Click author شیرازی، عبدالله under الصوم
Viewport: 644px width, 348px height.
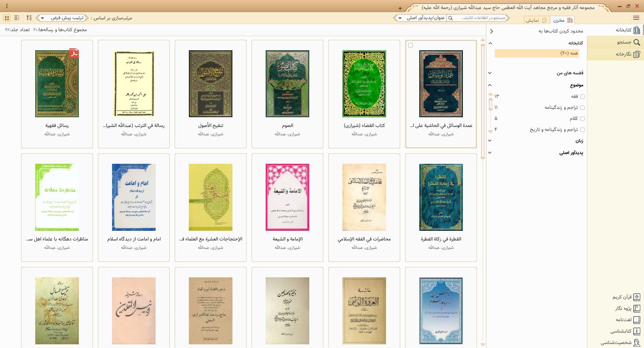(x=287, y=134)
